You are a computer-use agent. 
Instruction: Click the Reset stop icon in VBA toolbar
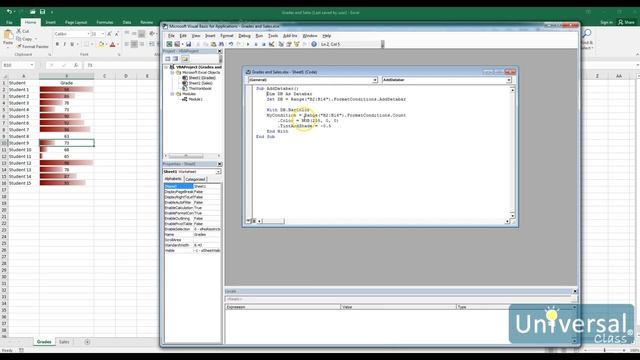tap(264, 44)
